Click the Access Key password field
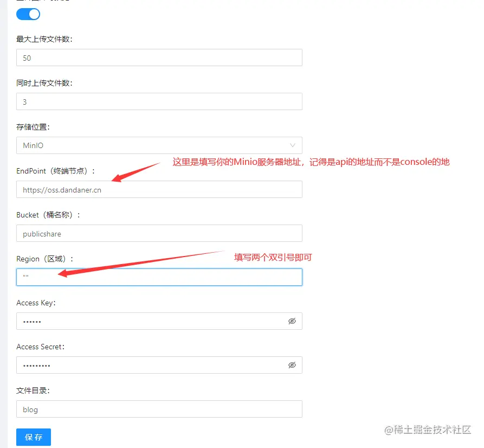This screenshot has height=448, width=484. [159, 321]
